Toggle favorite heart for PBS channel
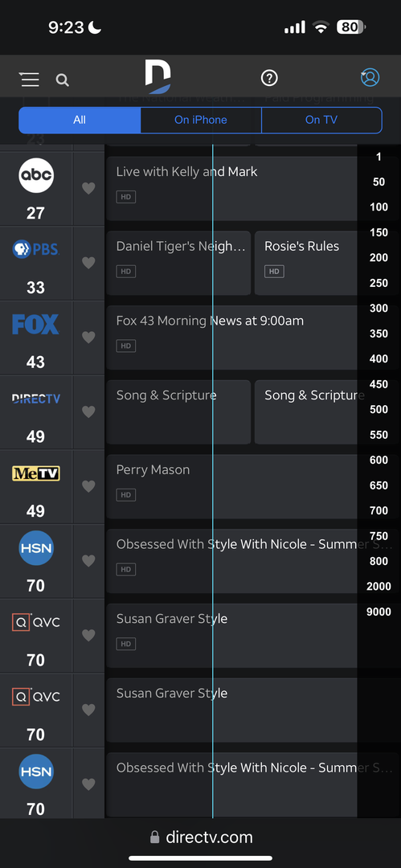Screen dimensions: 401x868 [88, 262]
